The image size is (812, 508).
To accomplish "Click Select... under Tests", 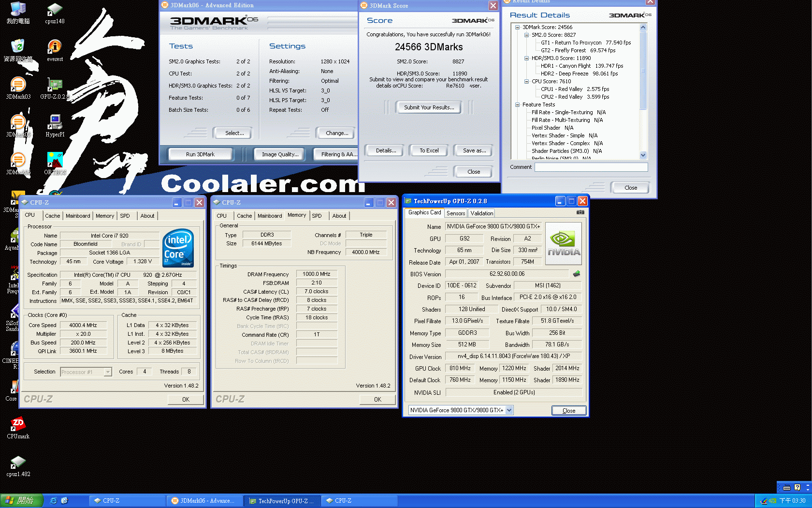I will (x=234, y=133).
